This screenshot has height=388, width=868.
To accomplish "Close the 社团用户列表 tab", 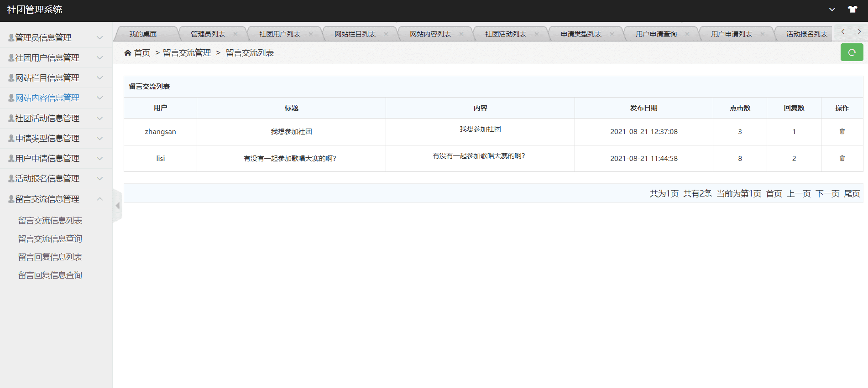I will tap(311, 34).
